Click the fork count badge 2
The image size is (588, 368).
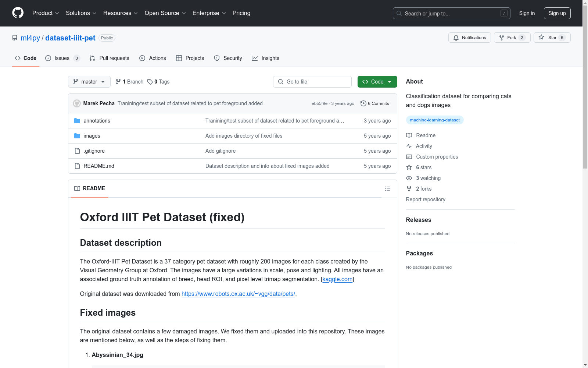pyautogui.click(x=522, y=38)
